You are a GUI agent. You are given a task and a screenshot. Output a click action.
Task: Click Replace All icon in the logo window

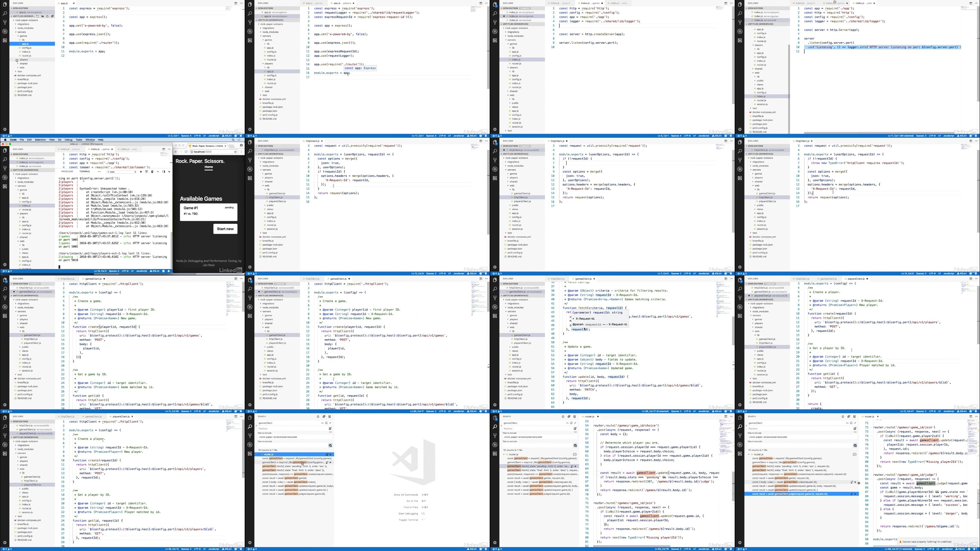(330, 429)
